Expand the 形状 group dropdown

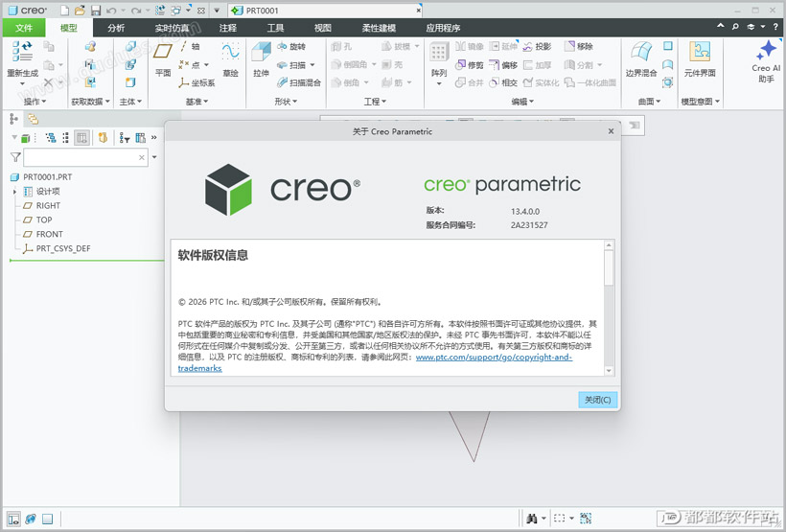286,102
